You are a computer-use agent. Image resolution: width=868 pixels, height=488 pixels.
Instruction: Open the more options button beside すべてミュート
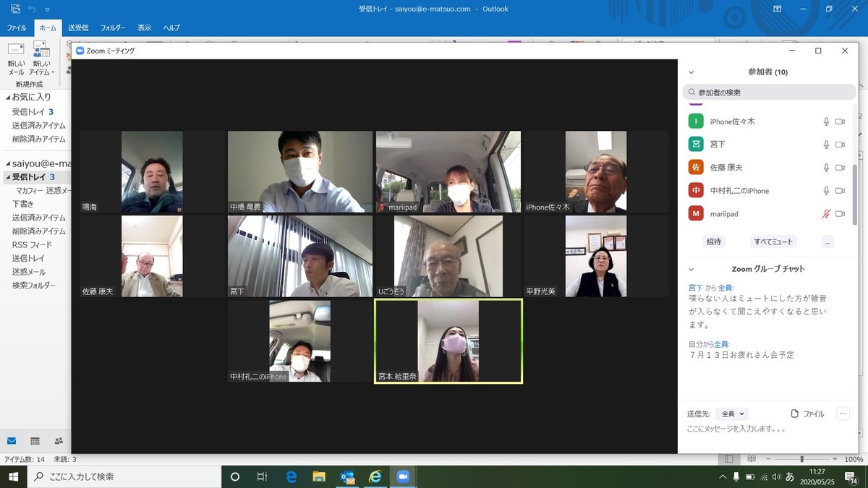coord(827,241)
